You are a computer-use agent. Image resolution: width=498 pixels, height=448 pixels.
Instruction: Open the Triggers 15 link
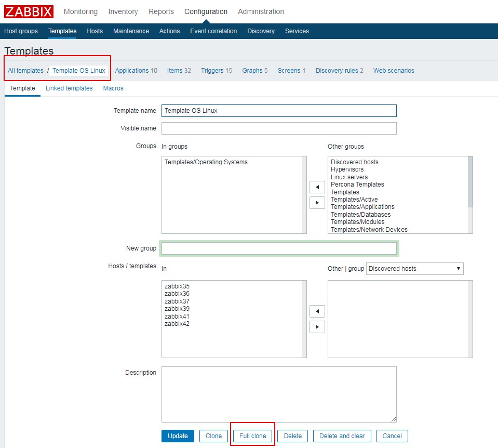(216, 71)
